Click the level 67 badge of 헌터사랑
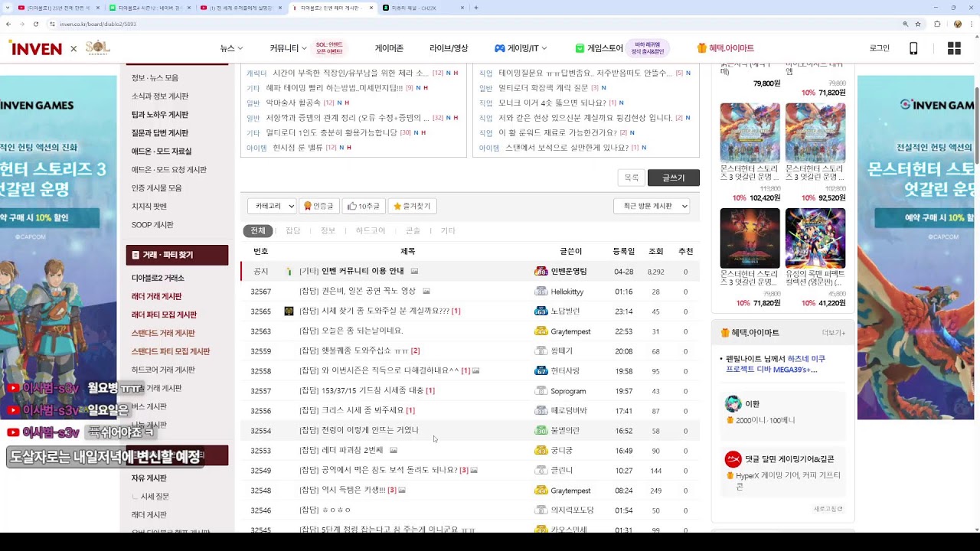The width and height of the screenshot is (980, 551). (x=541, y=371)
